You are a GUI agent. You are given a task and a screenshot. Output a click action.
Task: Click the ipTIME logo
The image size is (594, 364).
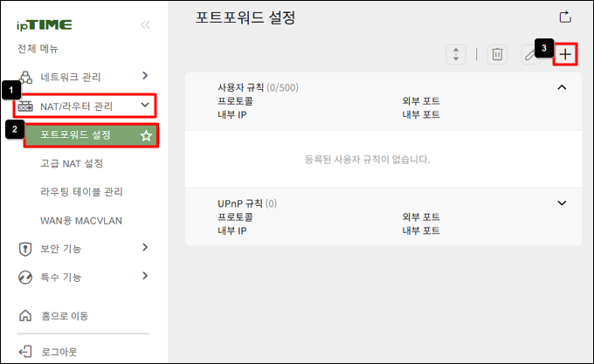45,24
